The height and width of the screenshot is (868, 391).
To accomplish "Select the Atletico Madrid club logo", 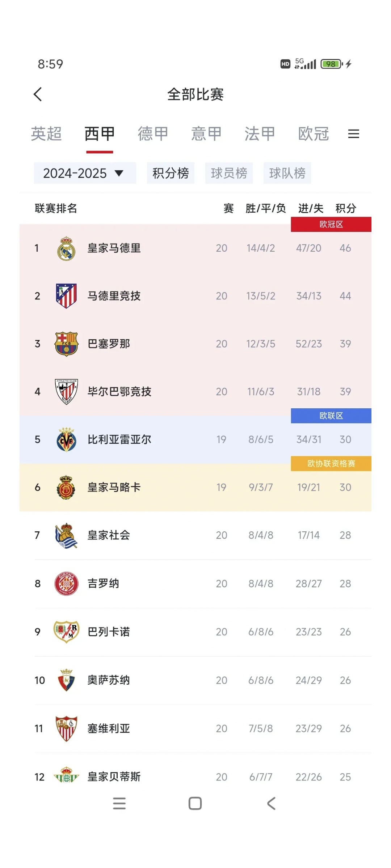I will 66,296.
